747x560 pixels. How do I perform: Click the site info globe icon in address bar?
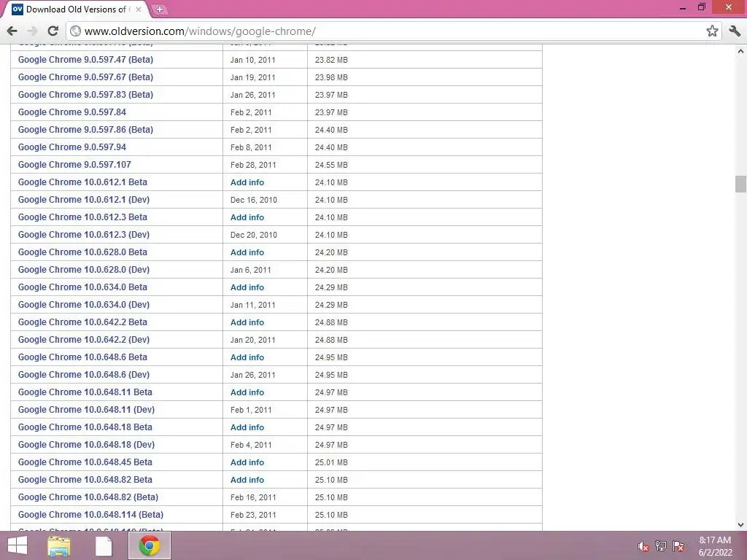point(75,31)
